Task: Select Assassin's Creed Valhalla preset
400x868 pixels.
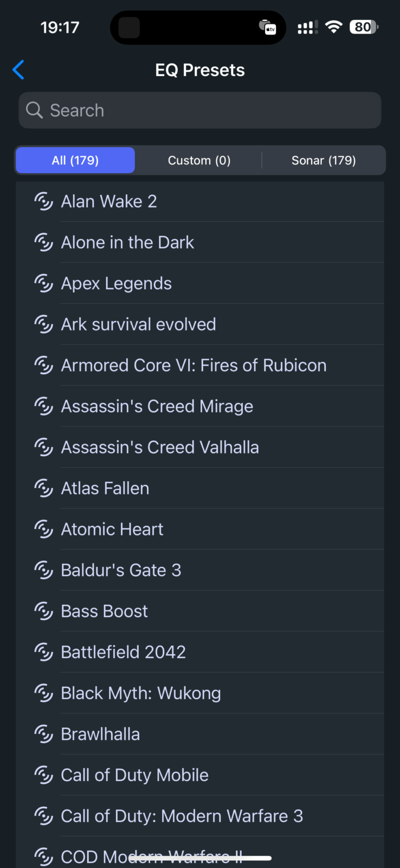Action: tap(160, 447)
